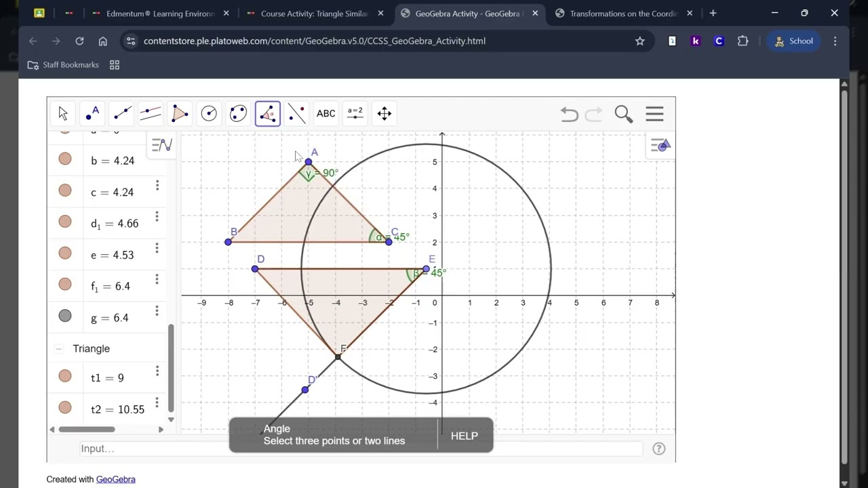This screenshot has width=868, height=488.
Task: Click HELP in the Angle tooltip
Action: pos(465,436)
